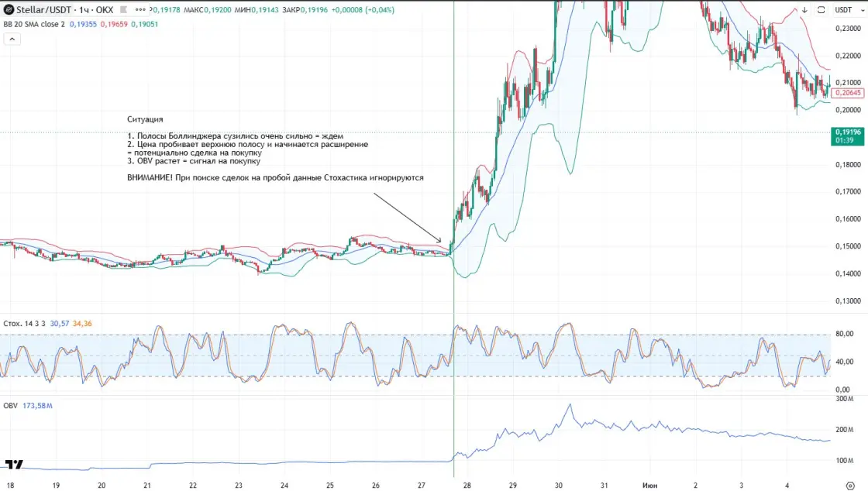Change the 1ч chart interval
868x491 pixels.
[x=84, y=9]
